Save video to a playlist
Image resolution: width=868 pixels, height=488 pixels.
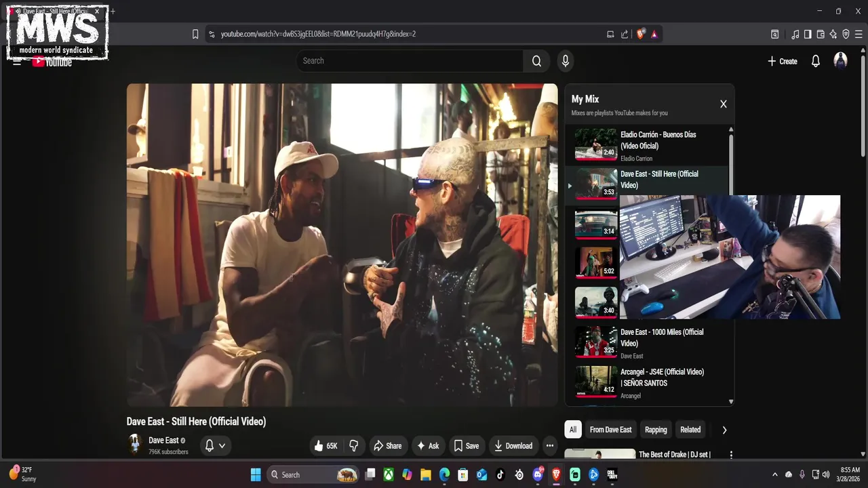coord(466,446)
